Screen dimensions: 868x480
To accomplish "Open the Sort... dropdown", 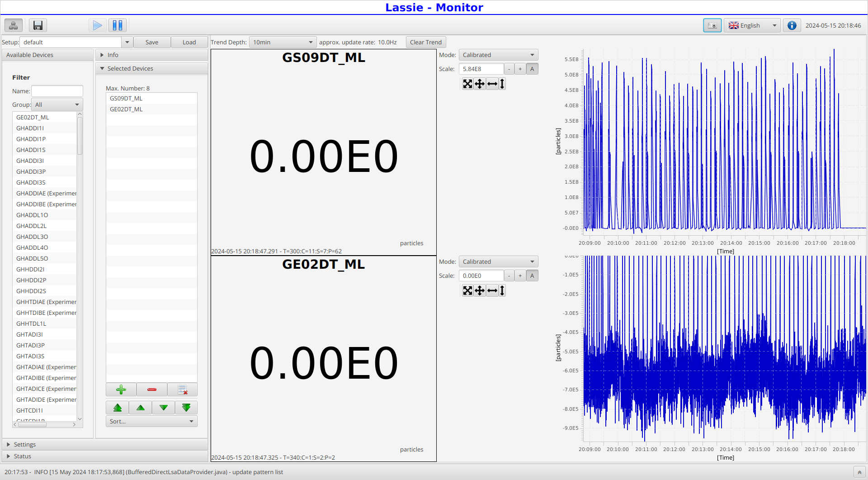I will (151, 421).
